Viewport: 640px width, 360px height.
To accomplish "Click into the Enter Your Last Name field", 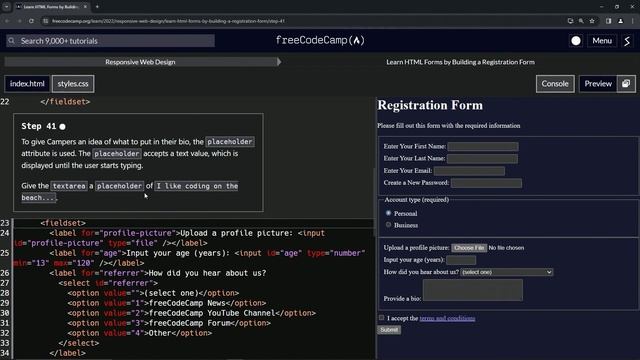I will (x=482, y=158).
